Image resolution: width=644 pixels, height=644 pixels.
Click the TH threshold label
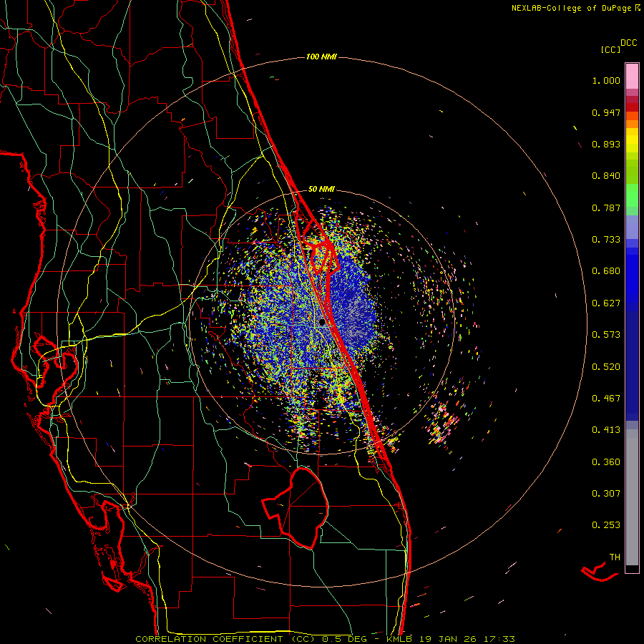(x=615, y=557)
